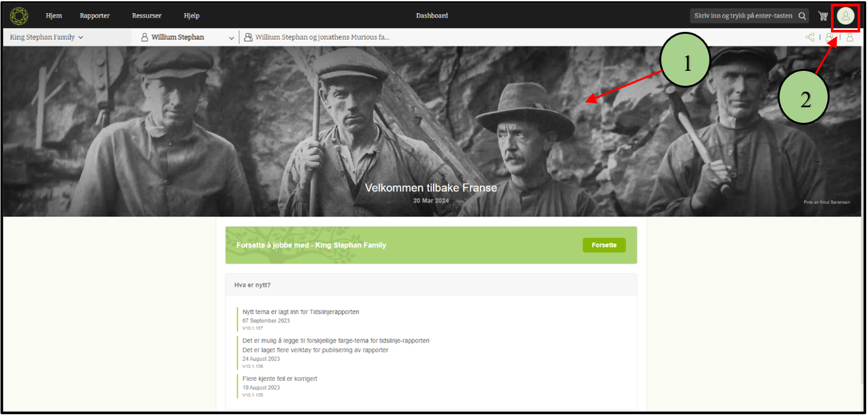The width and height of the screenshot is (868, 416).
Task: Click the person icon beside Willium Stephan
Action: (144, 38)
